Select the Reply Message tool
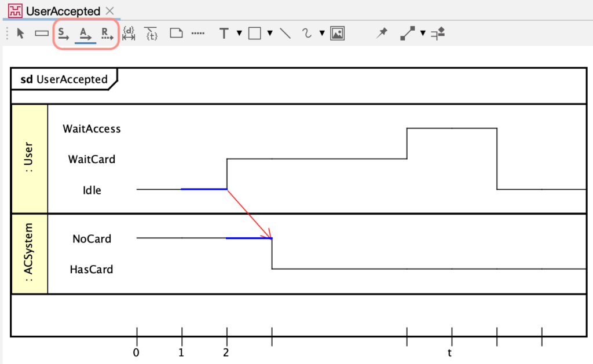The image size is (593, 364). (x=107, y=33)
